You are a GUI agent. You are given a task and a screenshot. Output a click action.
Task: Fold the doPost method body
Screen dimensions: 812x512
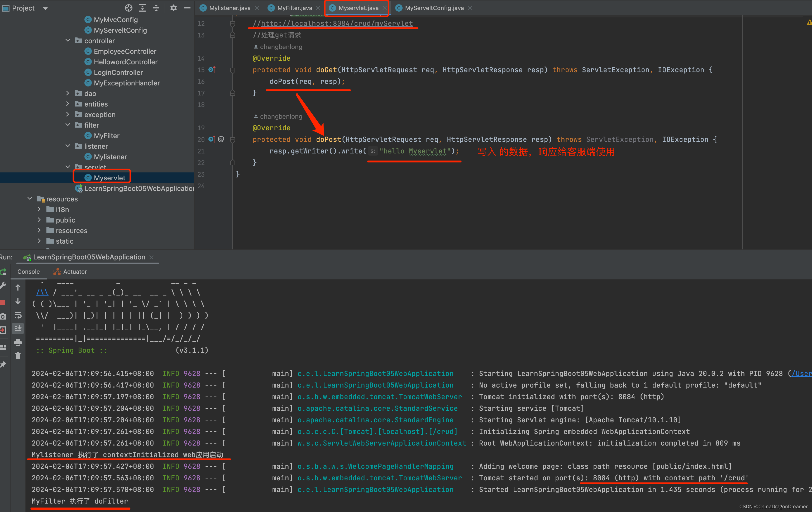click(x=233, y=139)
